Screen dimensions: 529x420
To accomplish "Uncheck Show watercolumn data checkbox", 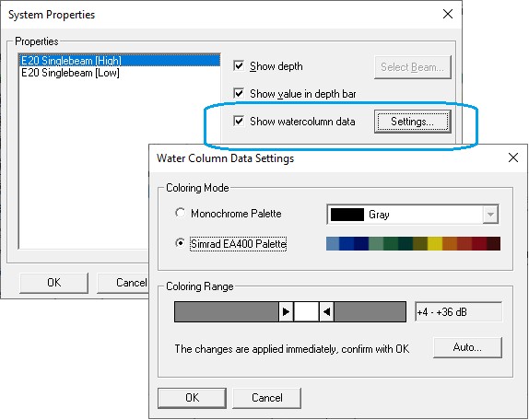I will (x=239, y=121).
